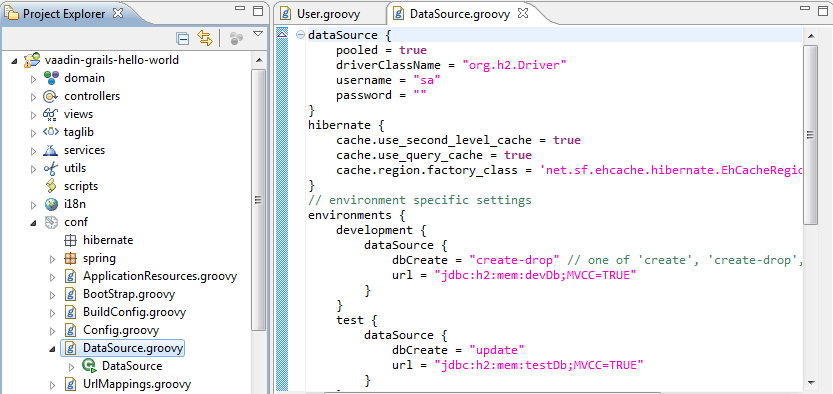Viewport: 833px width, 394px height.
Task: Close the DataSource.groovy editor tab
Action: click(523, 13)
